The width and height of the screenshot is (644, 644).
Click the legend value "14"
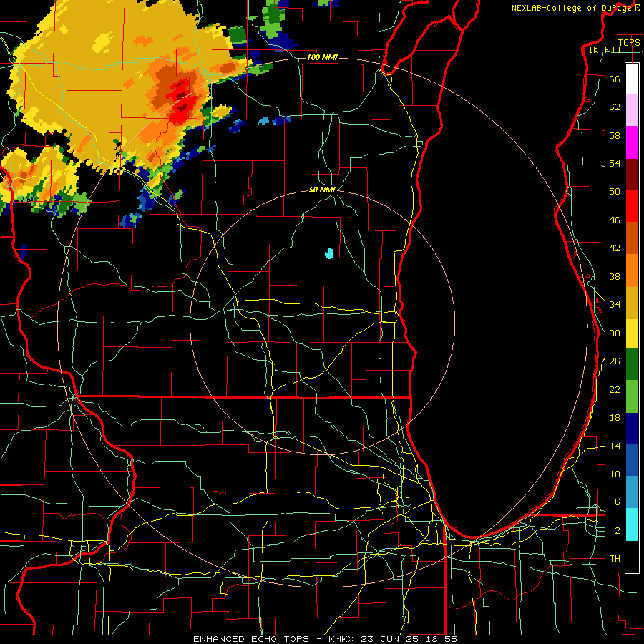615,446
